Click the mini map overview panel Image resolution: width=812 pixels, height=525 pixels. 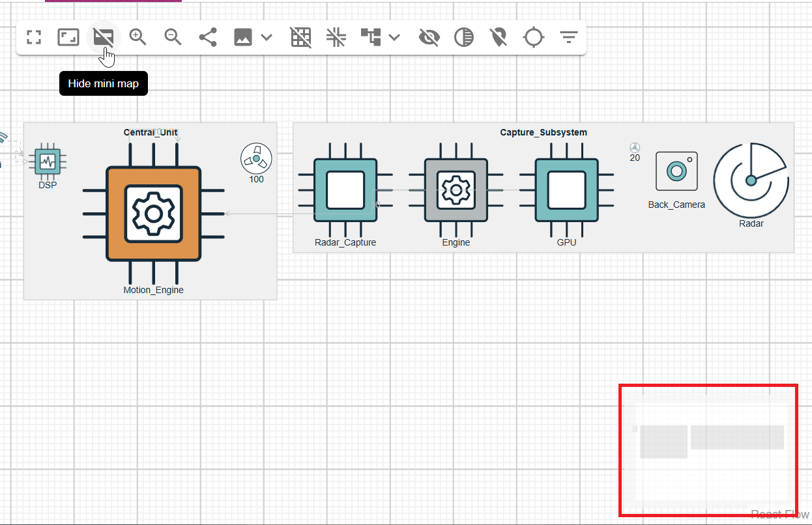tap(708, 451)
